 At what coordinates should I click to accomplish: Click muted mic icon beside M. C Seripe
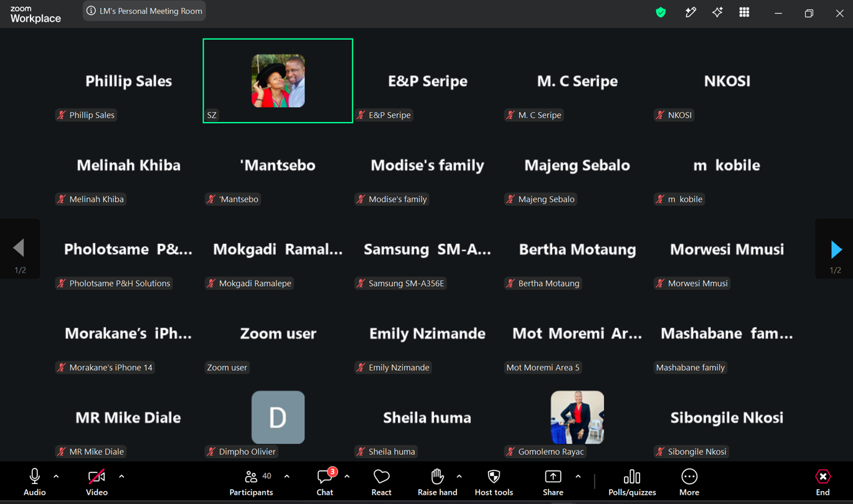pos(511,115)
